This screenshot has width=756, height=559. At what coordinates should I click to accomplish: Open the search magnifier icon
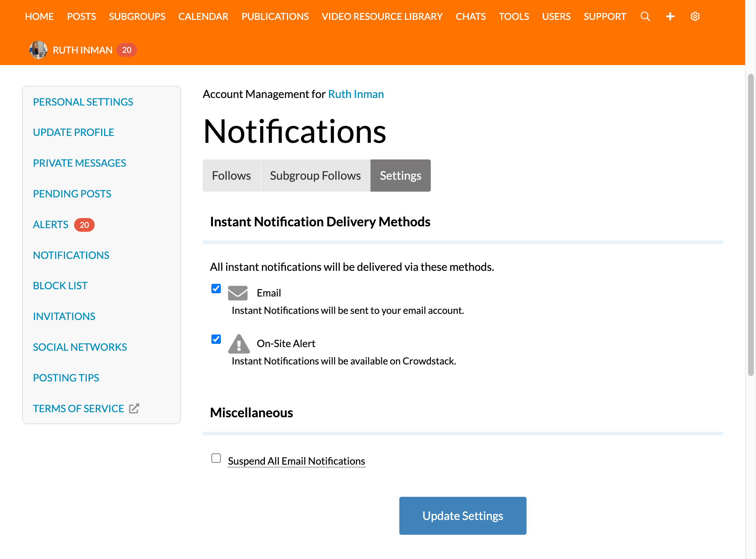(645, 16)
